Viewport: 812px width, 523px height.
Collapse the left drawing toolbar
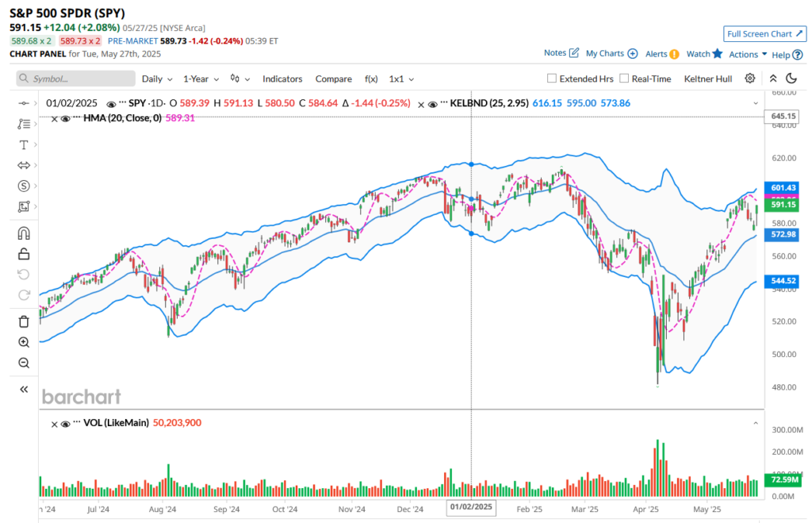tap(24, 389)
